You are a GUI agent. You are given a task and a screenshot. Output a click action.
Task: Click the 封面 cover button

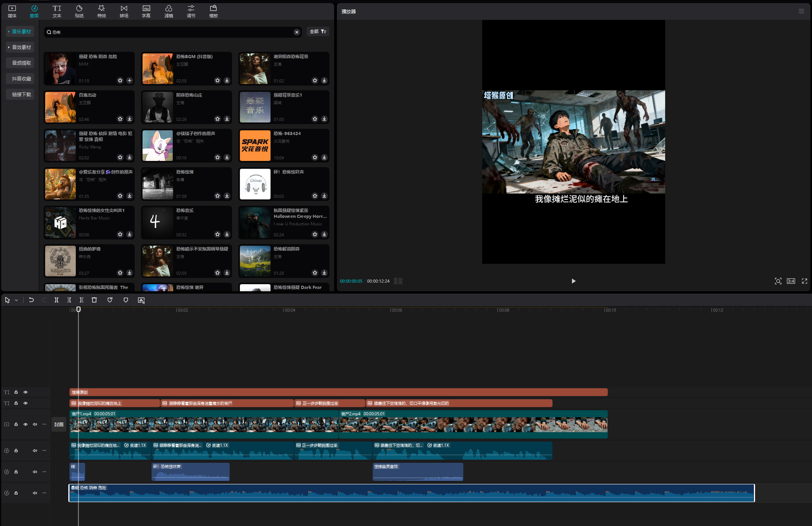pos(59,424)
